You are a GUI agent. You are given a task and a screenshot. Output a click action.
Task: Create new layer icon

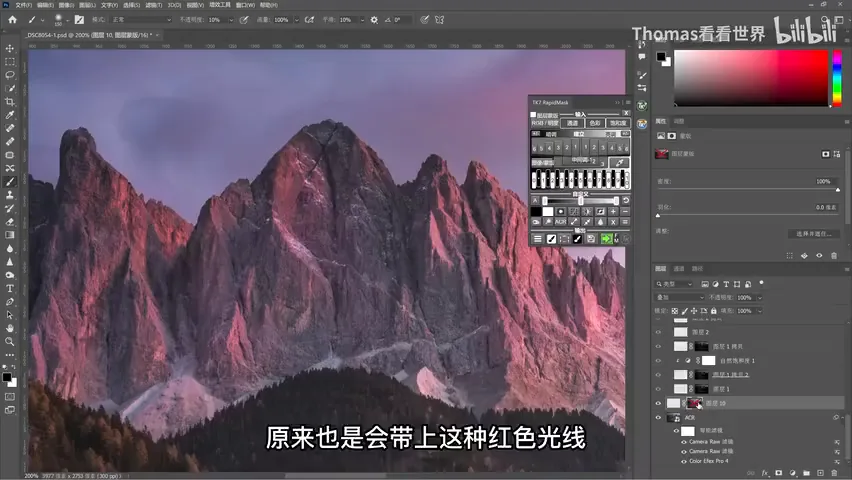click(x=820, y=473)
